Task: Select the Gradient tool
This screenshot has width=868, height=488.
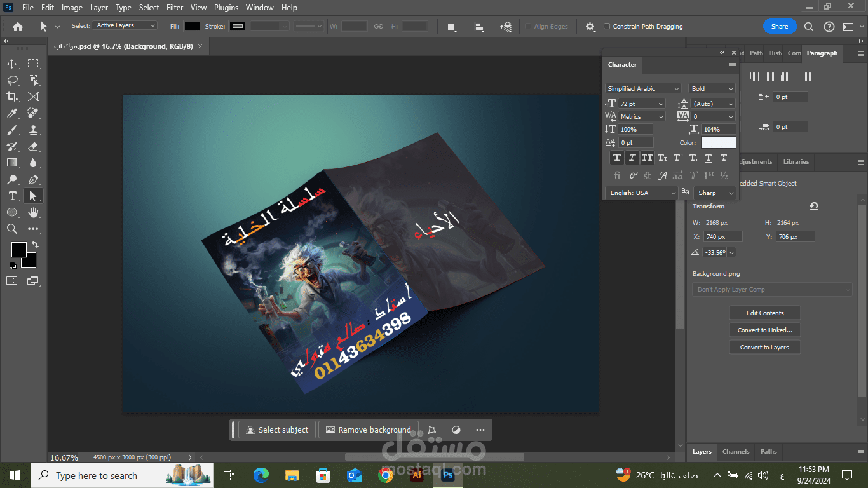Action: pos(12,163)
